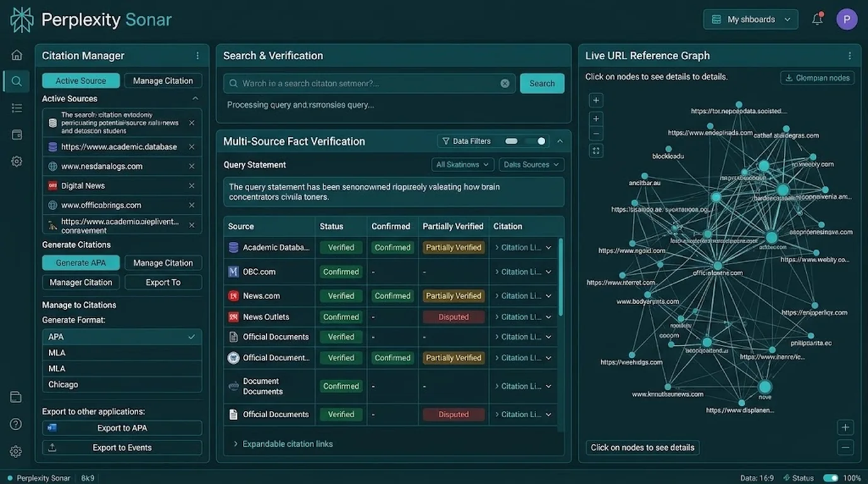Screen dimensions: 868x484
Task: Clear the search field with X icon
Action: 505,83
